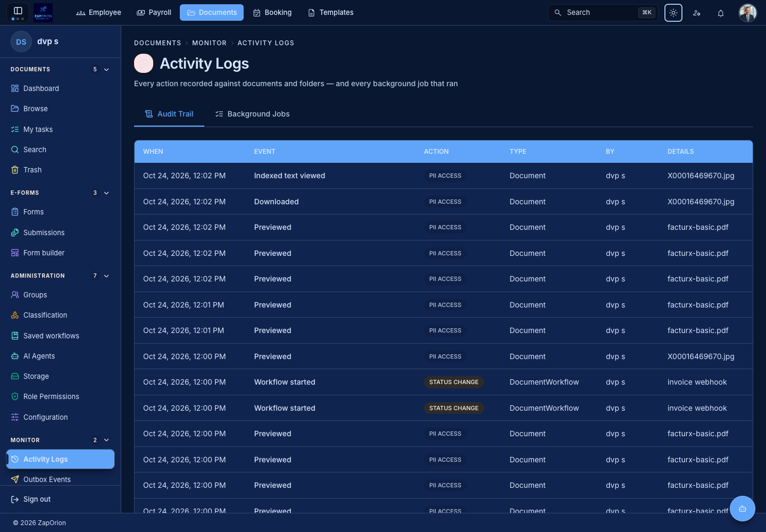Switch to the Audit Trail tab
Viewport: 766px width, 532px height.
click(x=169, y=114)
